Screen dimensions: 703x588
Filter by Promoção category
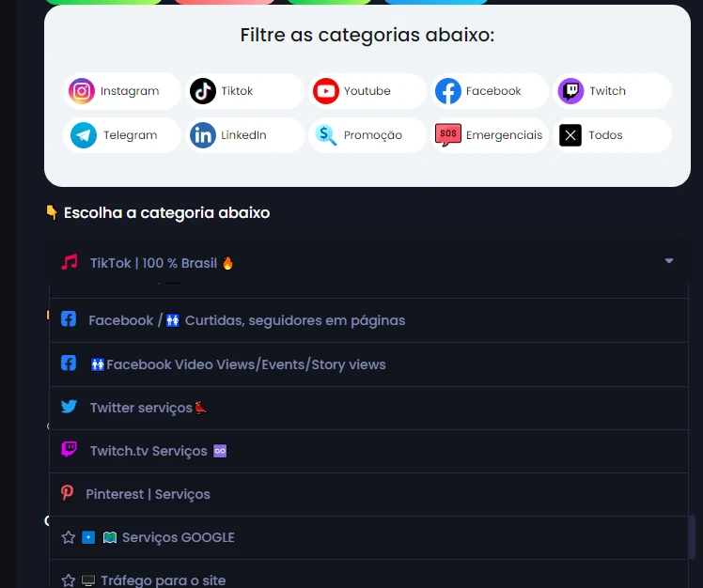pos(367,135)
